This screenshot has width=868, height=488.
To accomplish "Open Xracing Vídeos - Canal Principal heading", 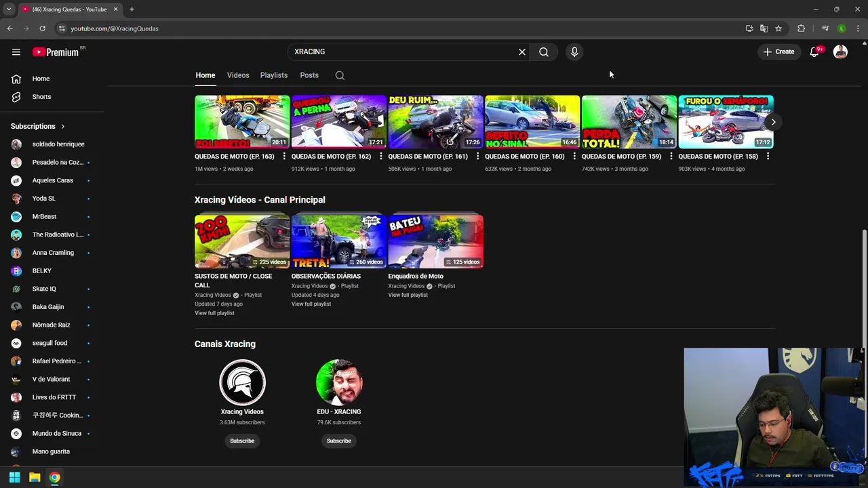I will pos(260,200).
